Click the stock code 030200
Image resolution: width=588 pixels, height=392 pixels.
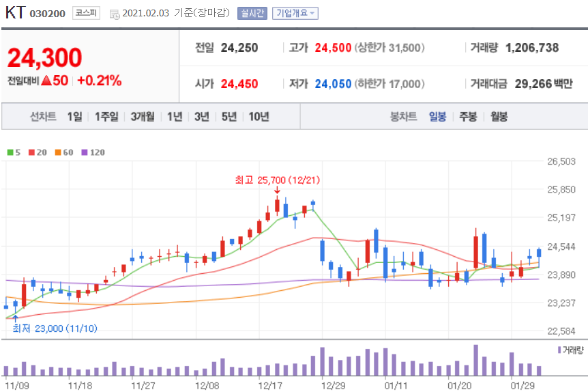point(48,14)
